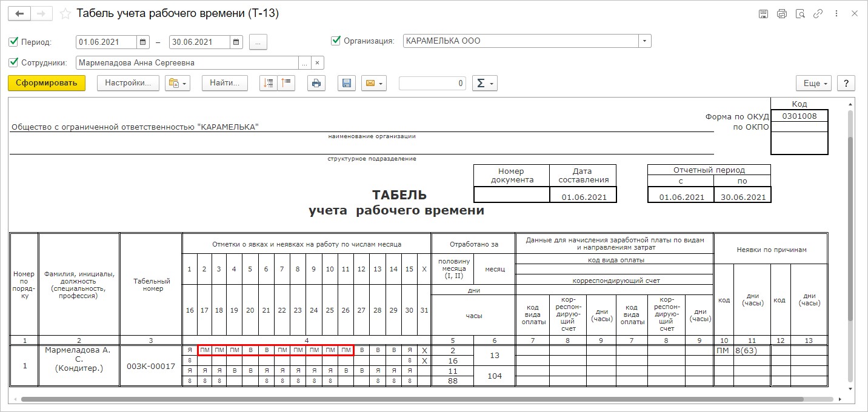This screenshot has height=412, width=868.
Task: Close the report tab with X
Action: pos(853,13)
